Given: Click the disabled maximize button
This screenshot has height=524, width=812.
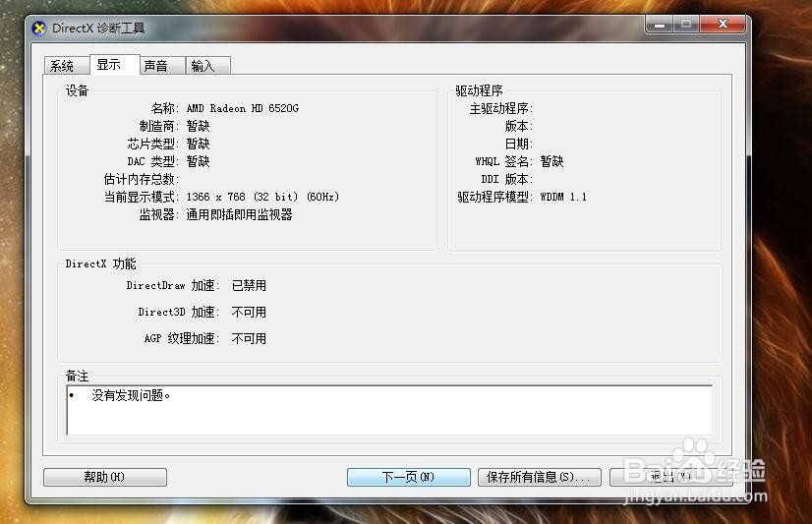Looking at the screenshot, I should click(686, 24).
